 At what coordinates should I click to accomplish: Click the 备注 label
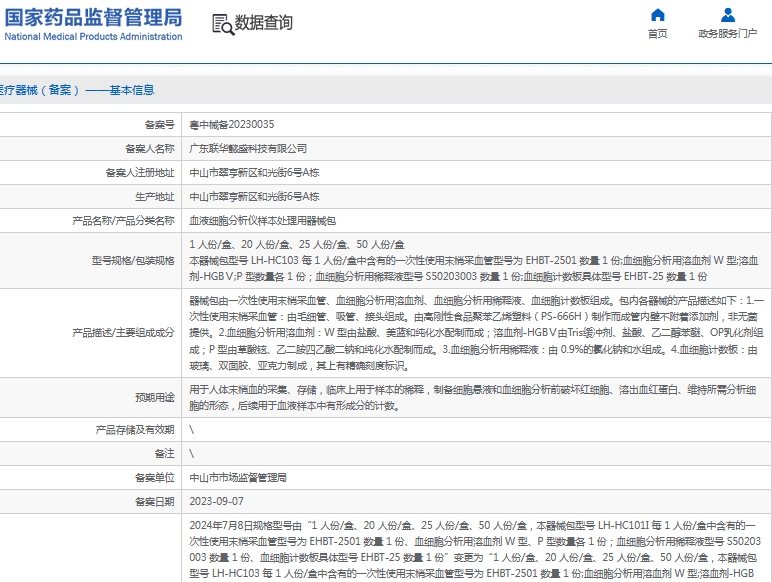[164, 454]
